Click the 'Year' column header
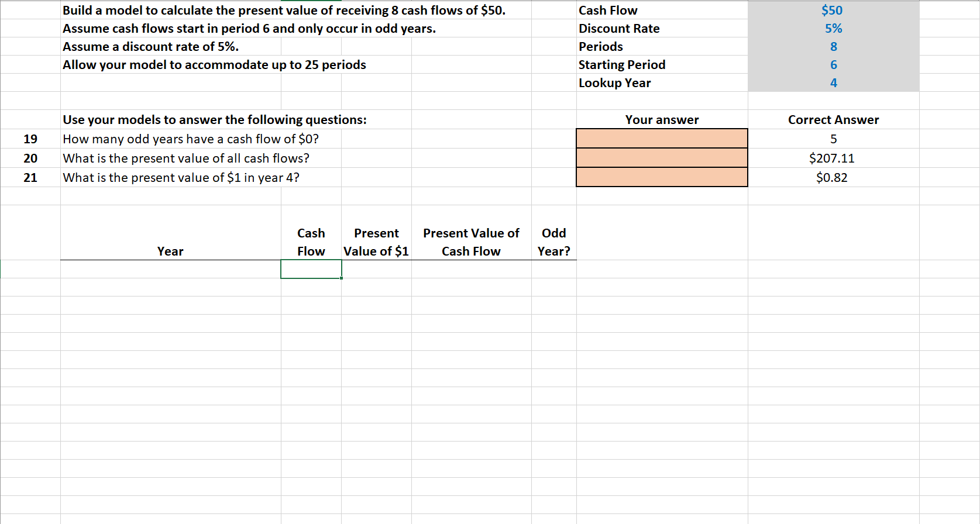The height and width of the screenshot is (524, 980). (170, 251)
